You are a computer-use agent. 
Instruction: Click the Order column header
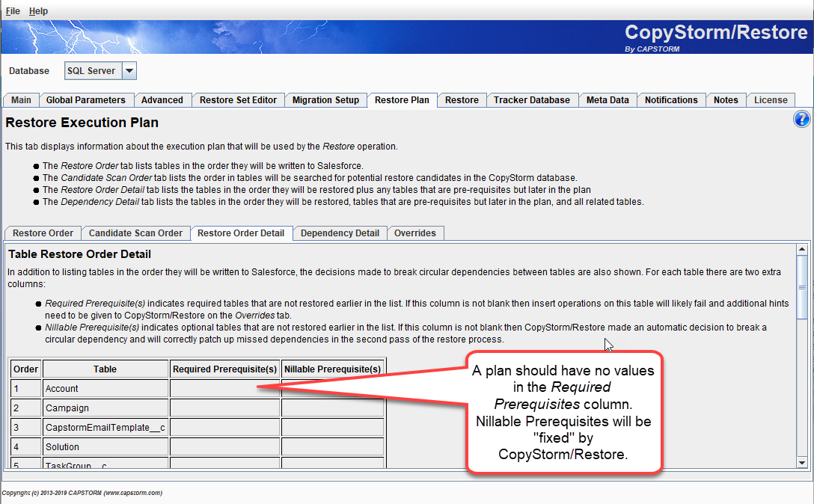[26, 369]
